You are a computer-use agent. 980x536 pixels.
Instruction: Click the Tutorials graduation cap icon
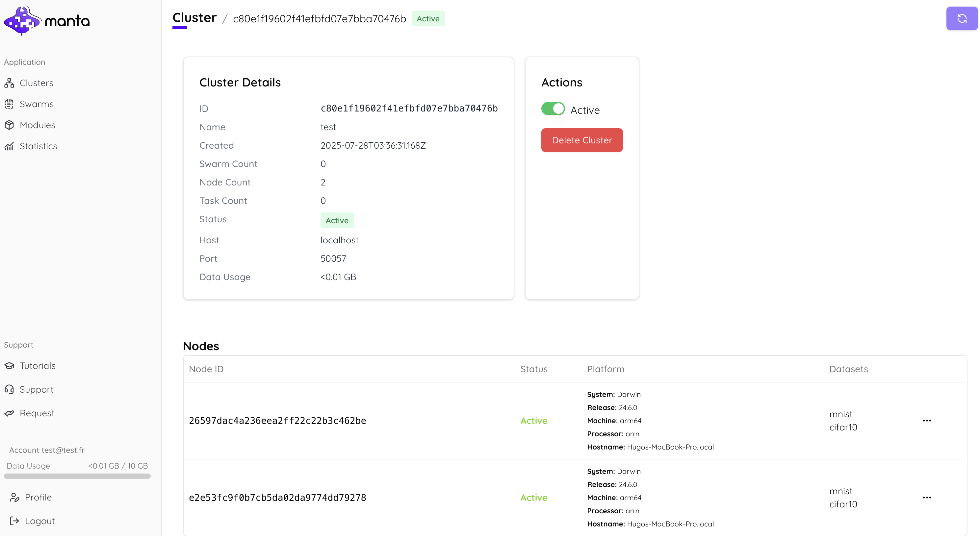(9, 366)
